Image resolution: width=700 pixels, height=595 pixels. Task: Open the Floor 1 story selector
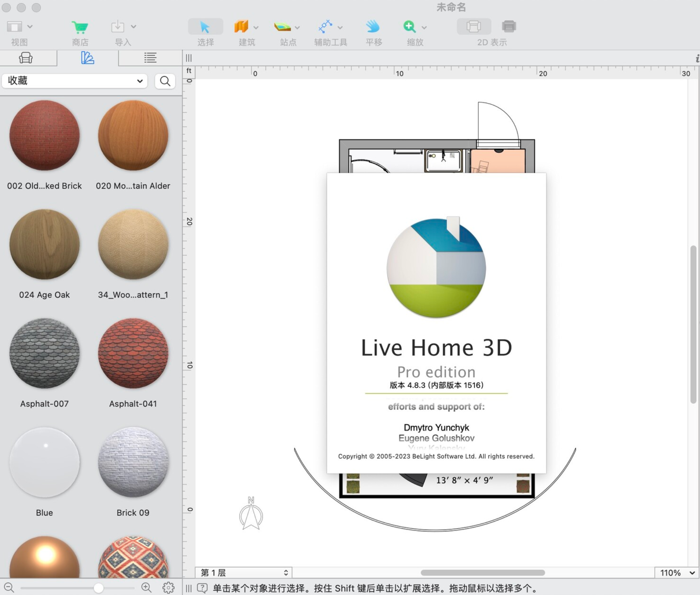[244, 572]
